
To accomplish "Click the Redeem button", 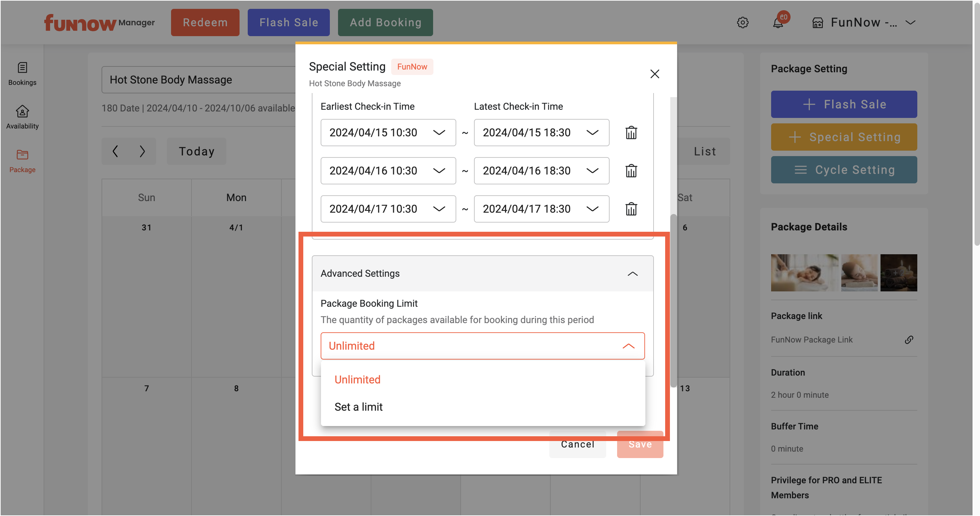I will [205, 22].
